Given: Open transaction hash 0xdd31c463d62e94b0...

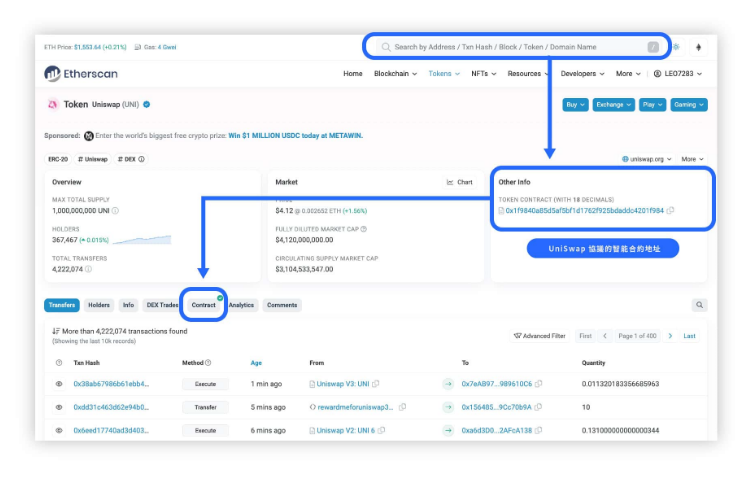Looking at the screenshot, I should [111, 407].
